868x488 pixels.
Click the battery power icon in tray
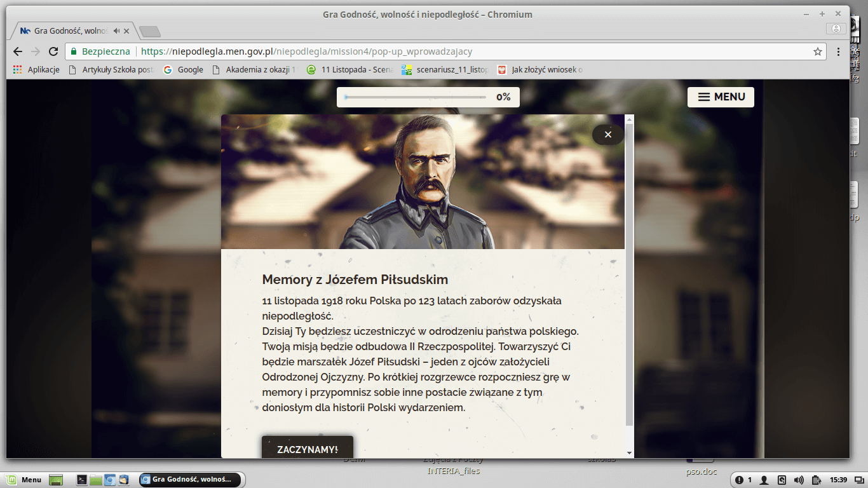[x=816, y=480]
